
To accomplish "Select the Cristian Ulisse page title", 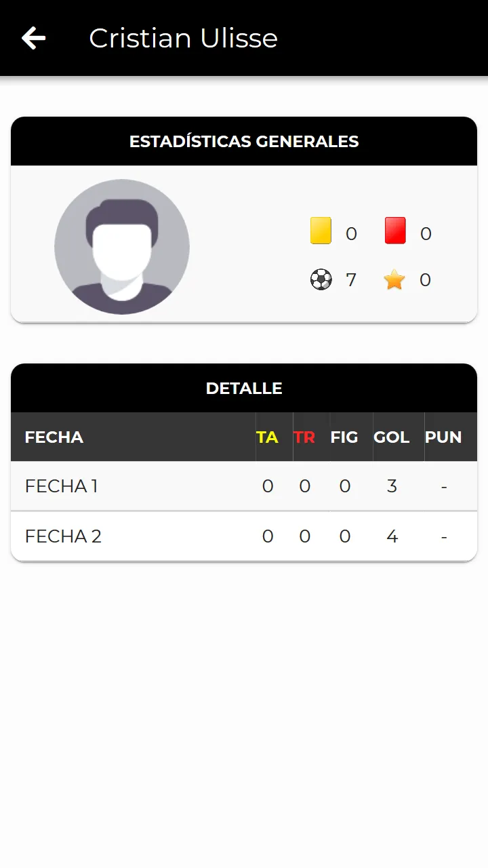I will pyautogui.click(x=183, y=38).
